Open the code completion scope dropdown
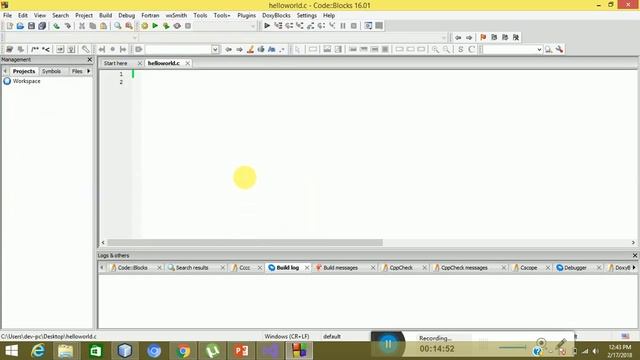The image size is (640, 360). click(135, 38)
